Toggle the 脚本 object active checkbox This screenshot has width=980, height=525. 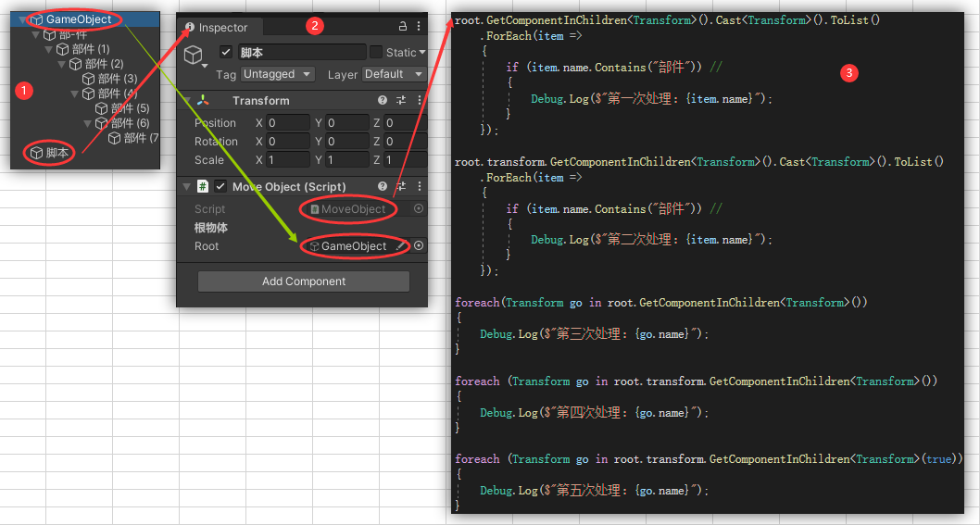[x=226, y=52]
